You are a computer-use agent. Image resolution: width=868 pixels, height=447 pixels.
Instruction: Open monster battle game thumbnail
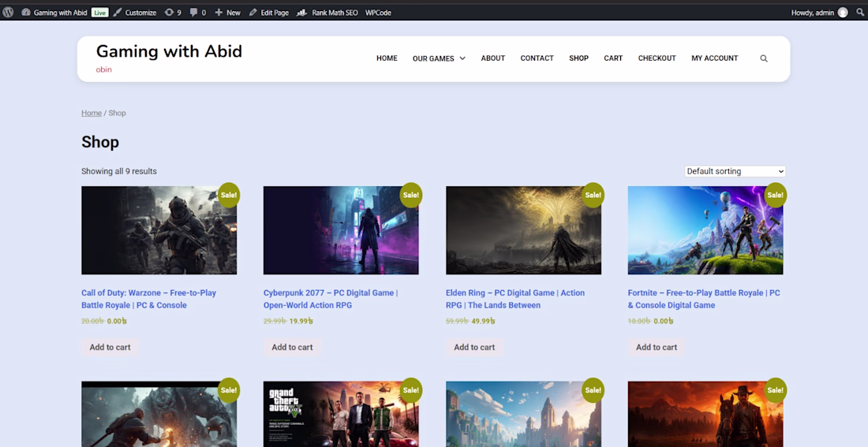pyautogui.click(x=159, y=414)
